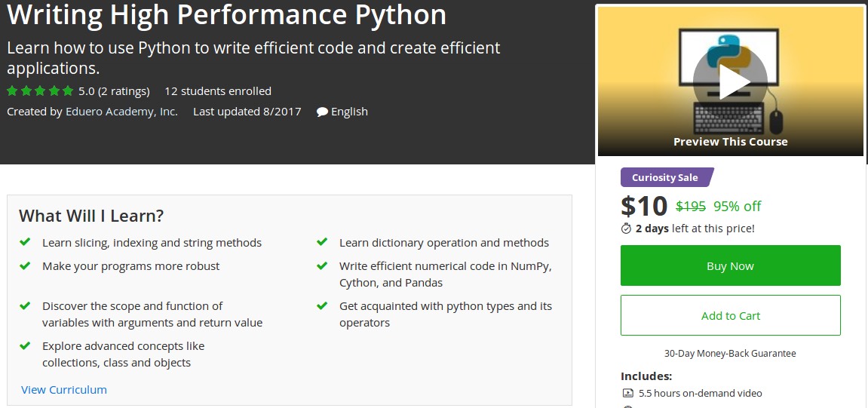Click the five-star rating icons
The width and height of the screenshot is (868, 408).
(x=40, y=90)
